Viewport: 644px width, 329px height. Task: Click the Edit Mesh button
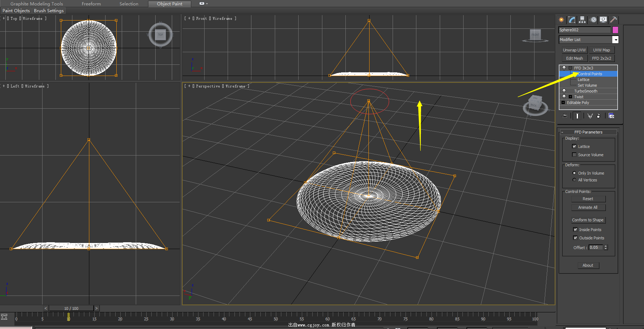tap(574, 58)
